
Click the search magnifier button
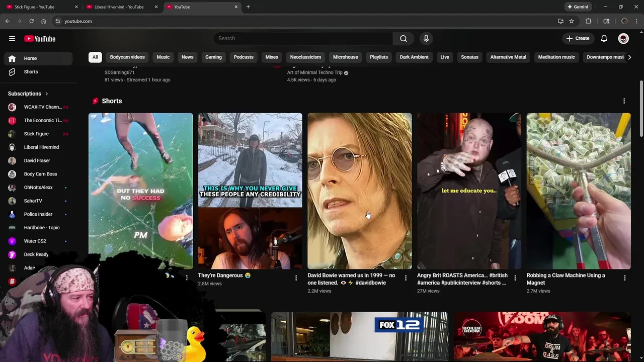point(404,39)
